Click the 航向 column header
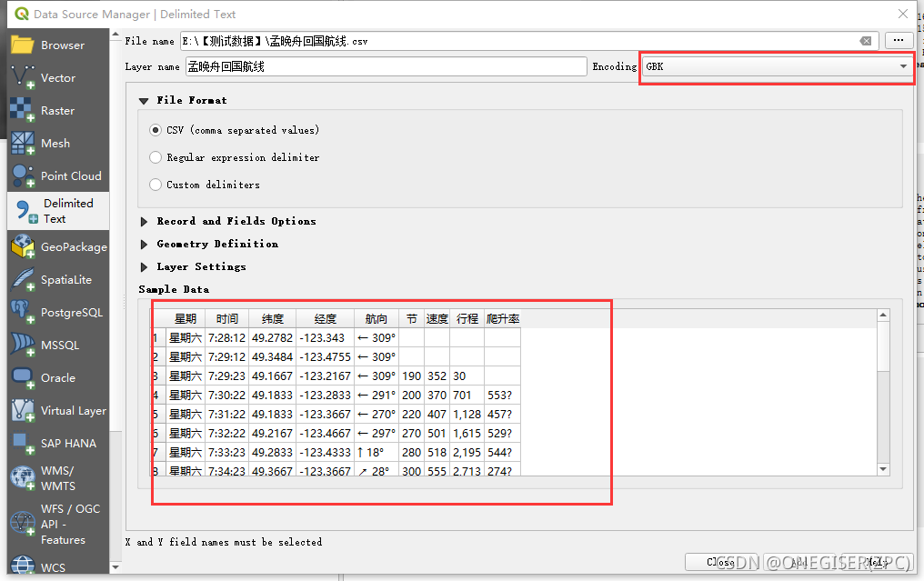This screenshot has width=924, height=581. tap(377, 319)
